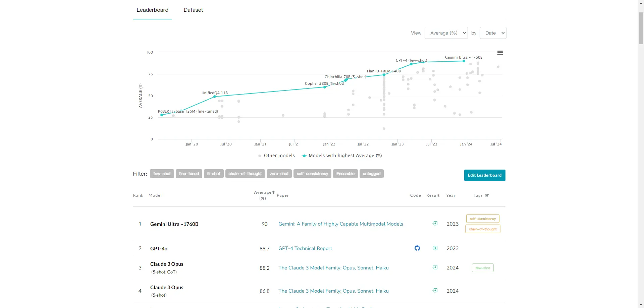Toggle Models with highest Average legend entry

(342, 156)
